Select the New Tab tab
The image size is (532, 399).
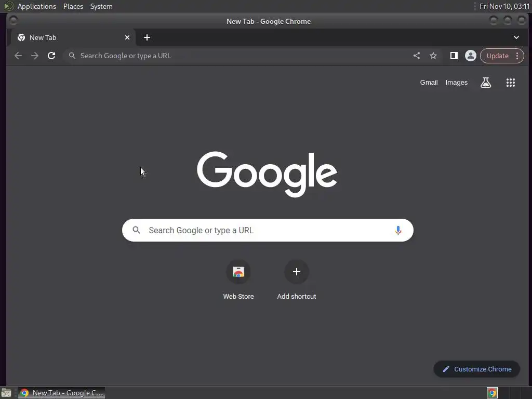(73, 37)
